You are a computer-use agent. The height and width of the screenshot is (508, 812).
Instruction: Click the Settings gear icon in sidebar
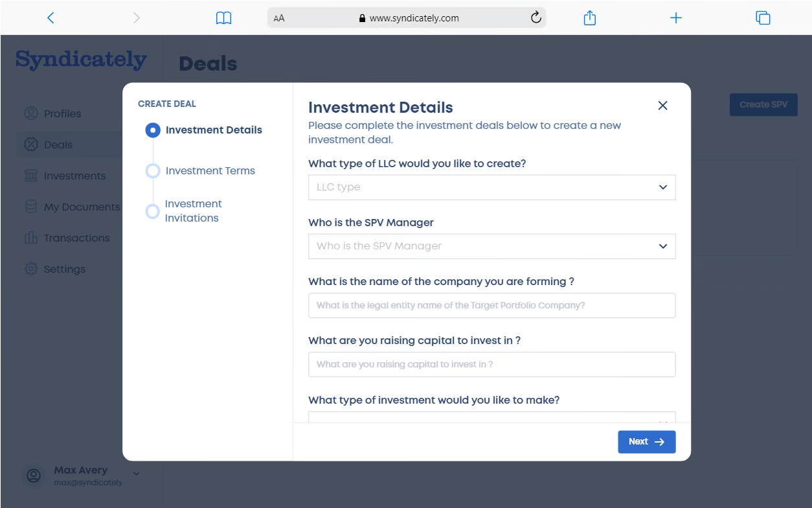click(x=31, y=269)
